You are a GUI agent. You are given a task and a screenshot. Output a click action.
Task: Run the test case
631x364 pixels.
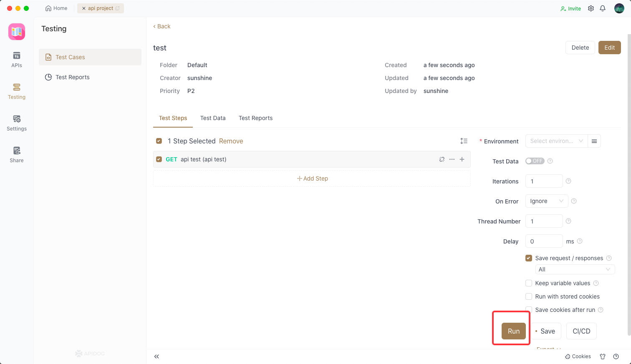514,331
